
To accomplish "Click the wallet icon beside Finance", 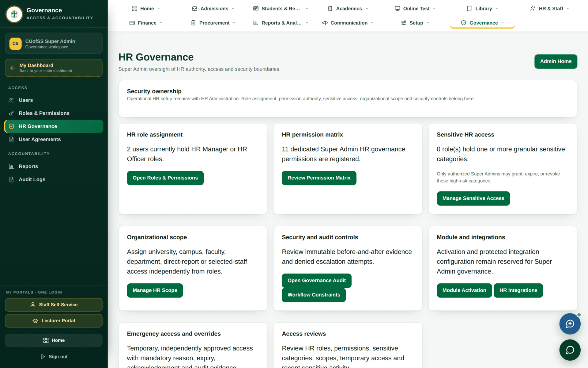I will tap(132, 23).
